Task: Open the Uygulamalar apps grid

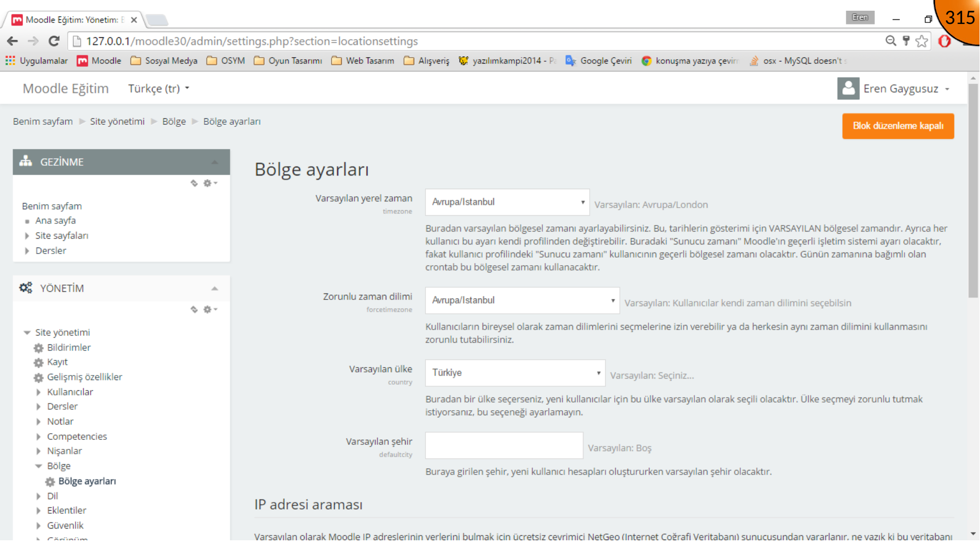Action: tap(36, 61)
